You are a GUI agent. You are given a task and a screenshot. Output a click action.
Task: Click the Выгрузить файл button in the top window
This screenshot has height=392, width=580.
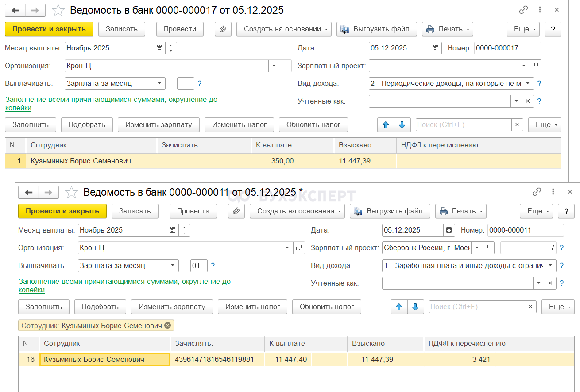pos(376,29)
